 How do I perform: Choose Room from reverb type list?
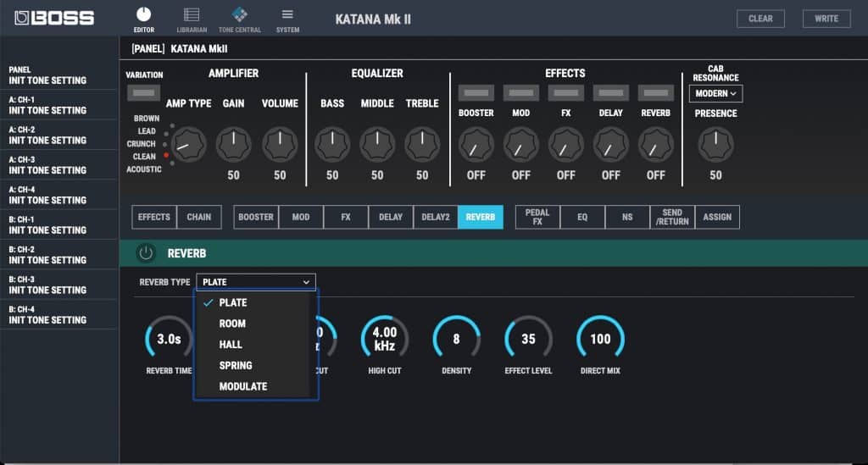click(253, 324)
